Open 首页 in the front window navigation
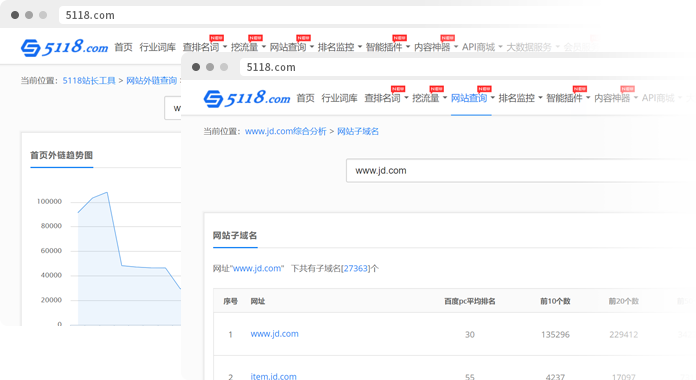The image size is (696, 380). (305, 98)
